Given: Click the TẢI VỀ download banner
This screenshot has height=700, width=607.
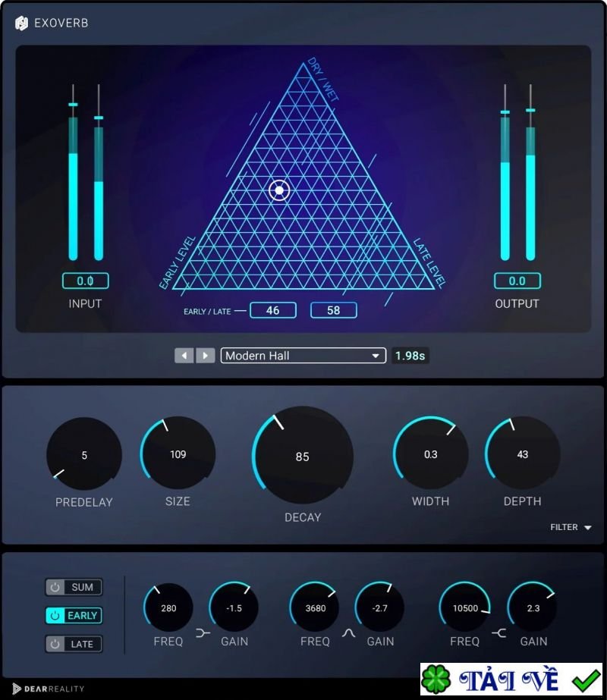Looking at the screenshot, I should pyautogui.click(x=511, y=680).
